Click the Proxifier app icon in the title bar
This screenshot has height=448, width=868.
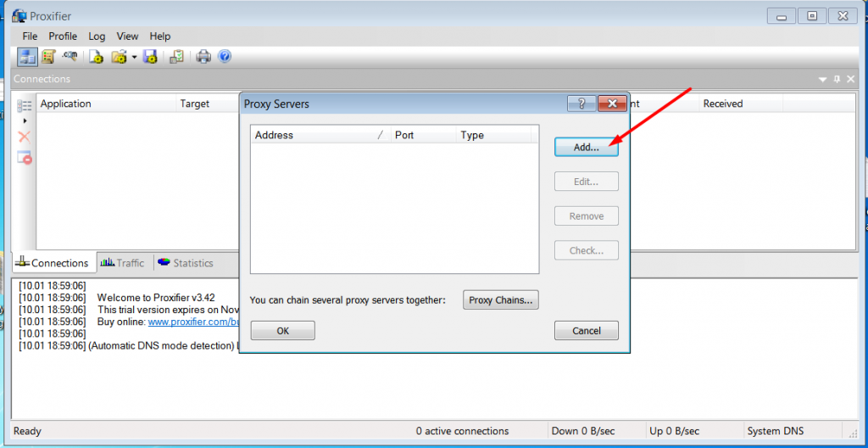[19, 16]
